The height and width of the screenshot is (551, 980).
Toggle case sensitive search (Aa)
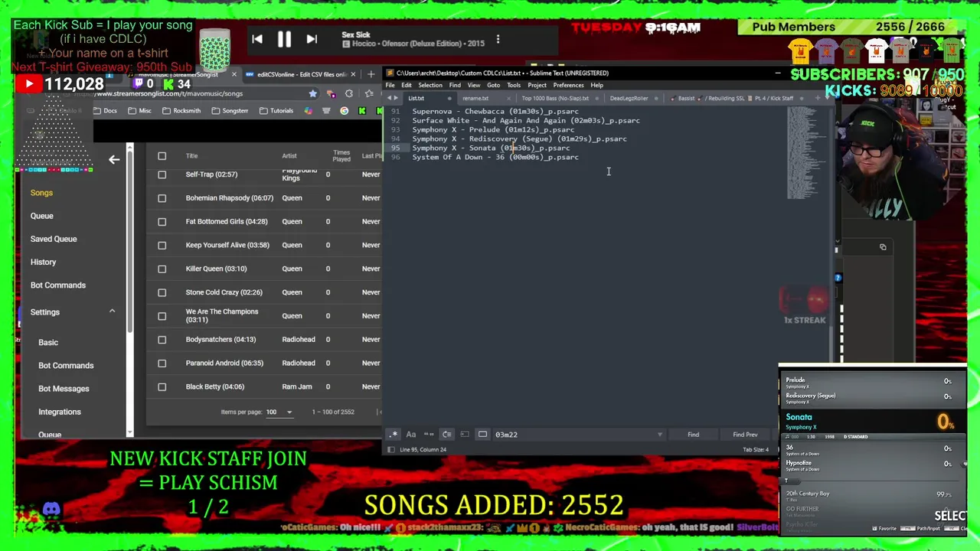[411, 435]
